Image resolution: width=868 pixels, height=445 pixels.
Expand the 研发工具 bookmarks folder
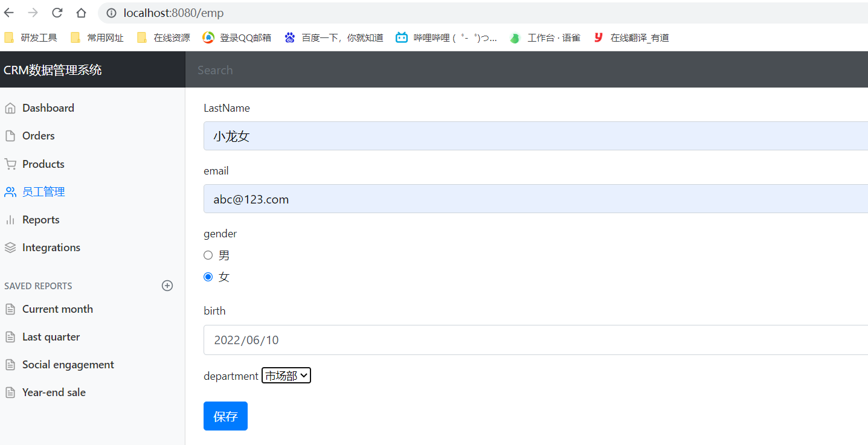(x=10, y=37)
